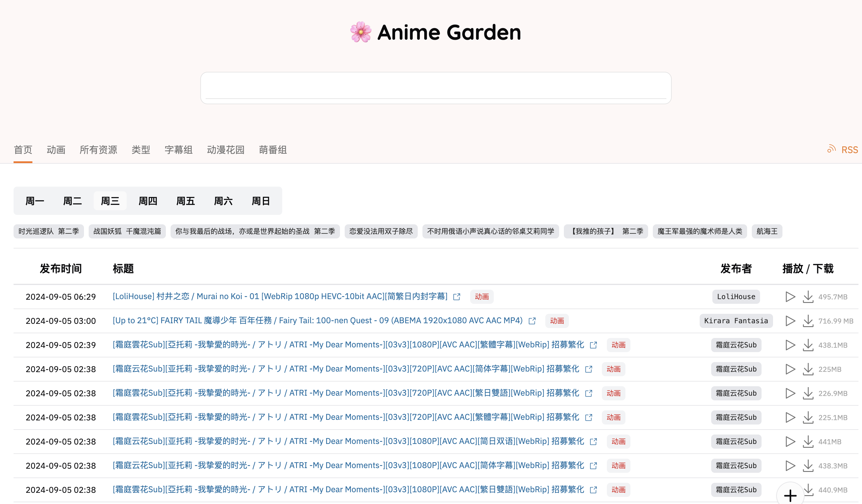The width and height of the screenshot is (862, 504).
Task: Download the 438.3MB ATRI release
Action: click(x=808, y=466)
